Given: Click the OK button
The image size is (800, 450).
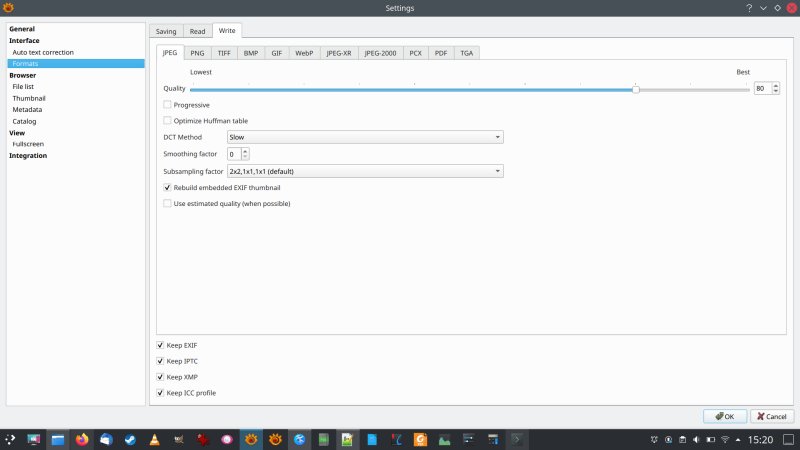Looking at the screenshot, I should (x=725, y=416).
